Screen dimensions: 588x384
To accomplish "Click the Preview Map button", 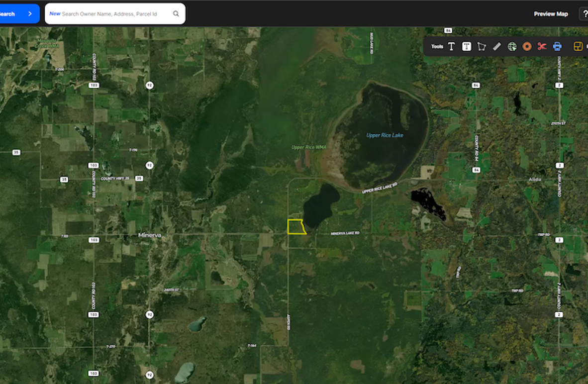I will (x=551, y=14).
